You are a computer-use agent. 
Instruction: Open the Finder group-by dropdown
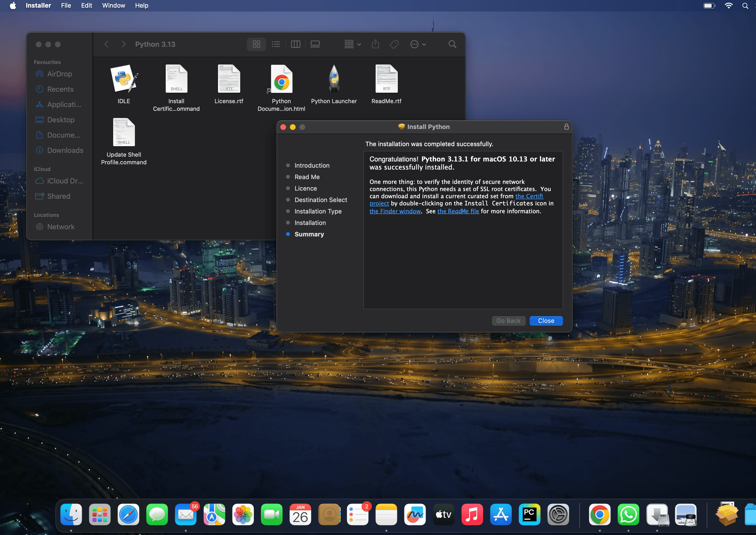coord(352,44)
